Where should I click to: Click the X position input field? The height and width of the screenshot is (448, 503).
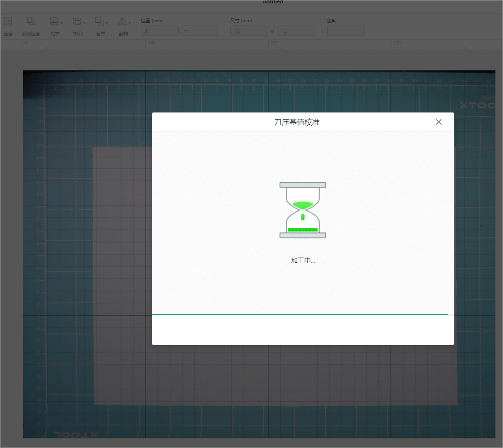coord(160,31)
